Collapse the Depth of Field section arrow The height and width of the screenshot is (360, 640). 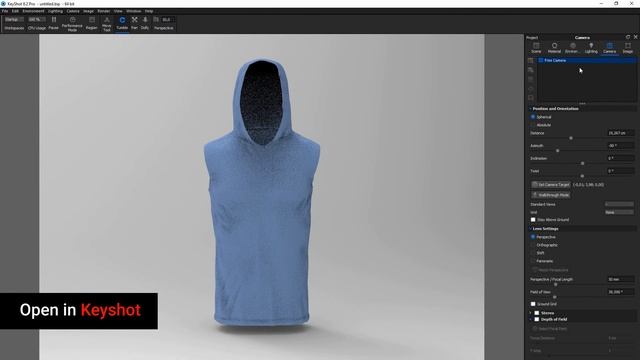coord(530,319)
